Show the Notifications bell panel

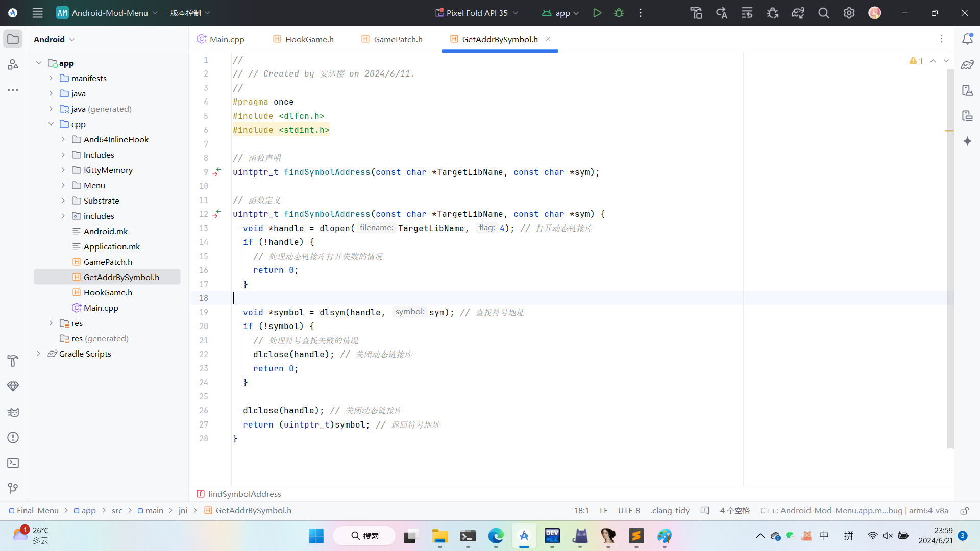coord(967,39)
